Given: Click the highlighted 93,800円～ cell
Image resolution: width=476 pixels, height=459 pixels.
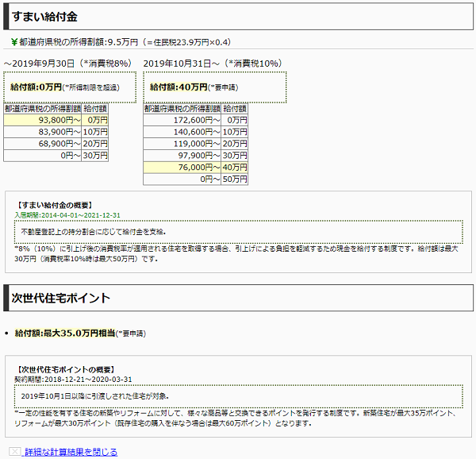Looking at the screenshot, I should (43, 120).
